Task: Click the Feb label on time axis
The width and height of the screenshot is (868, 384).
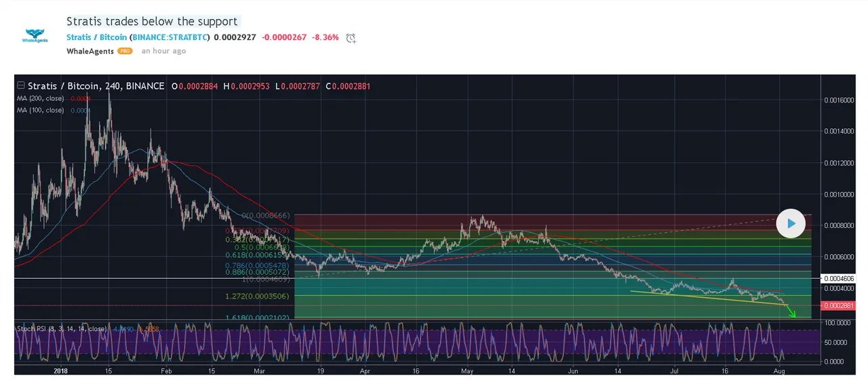Action: pyautogui.click(x=166, y=371)
